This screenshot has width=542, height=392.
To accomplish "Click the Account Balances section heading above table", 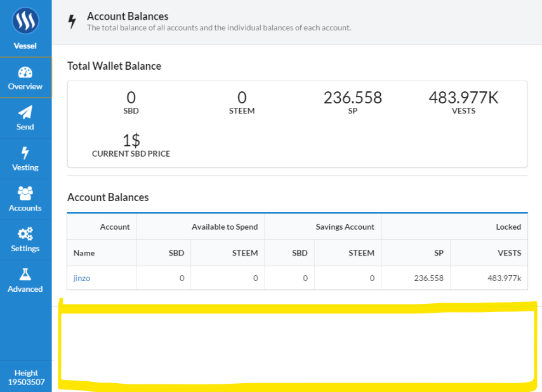I will pos(108,197).
